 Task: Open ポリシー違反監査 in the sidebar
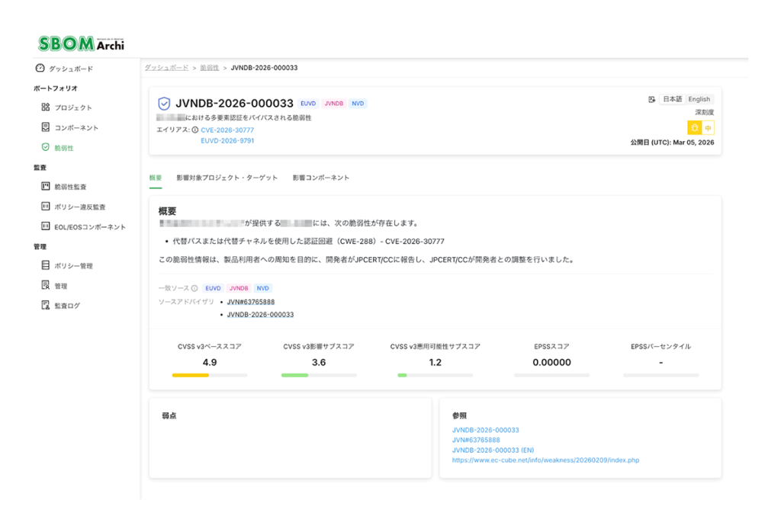79,207
